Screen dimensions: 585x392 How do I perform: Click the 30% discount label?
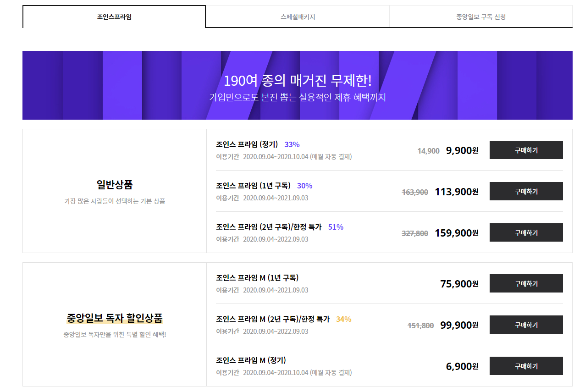305,186
